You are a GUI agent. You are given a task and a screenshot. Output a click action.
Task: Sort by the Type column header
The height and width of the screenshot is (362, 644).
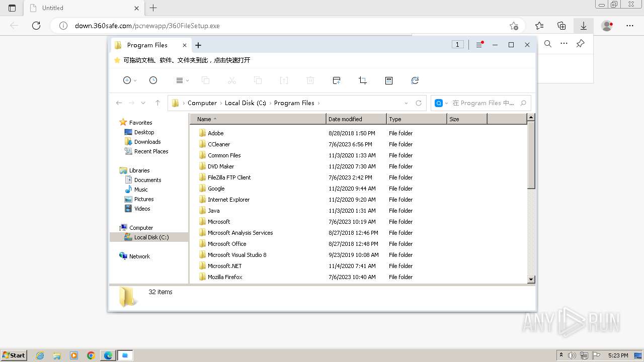click(x=417, y=119)
